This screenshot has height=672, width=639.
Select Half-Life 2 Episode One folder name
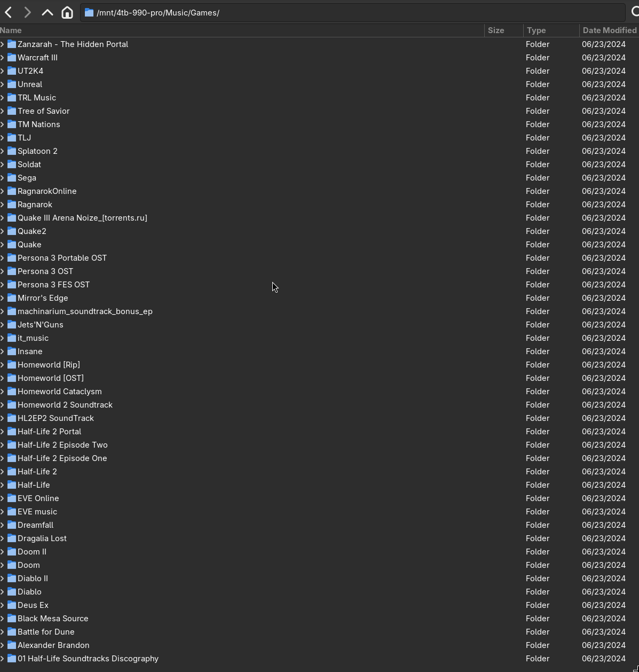(x=62, y=458)
